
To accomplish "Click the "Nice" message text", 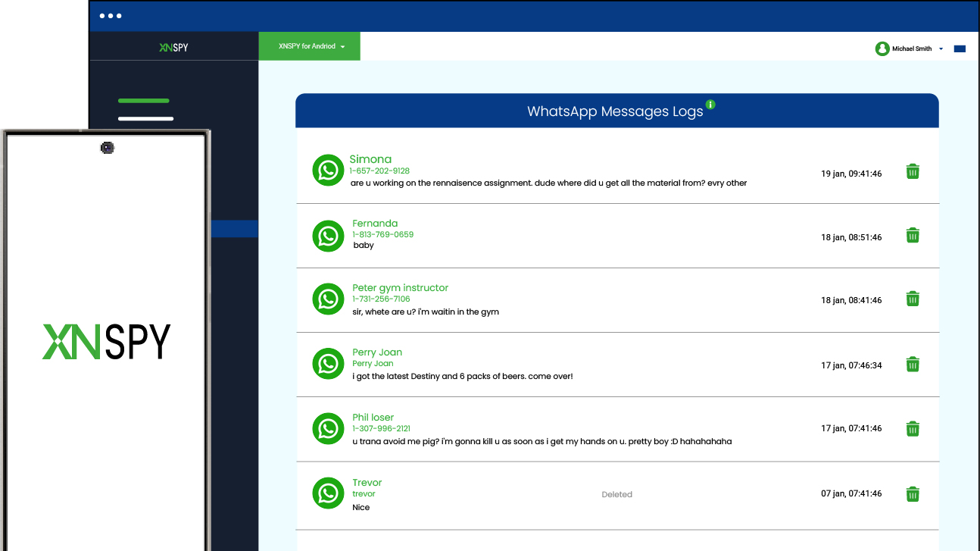I will [361, 508].
